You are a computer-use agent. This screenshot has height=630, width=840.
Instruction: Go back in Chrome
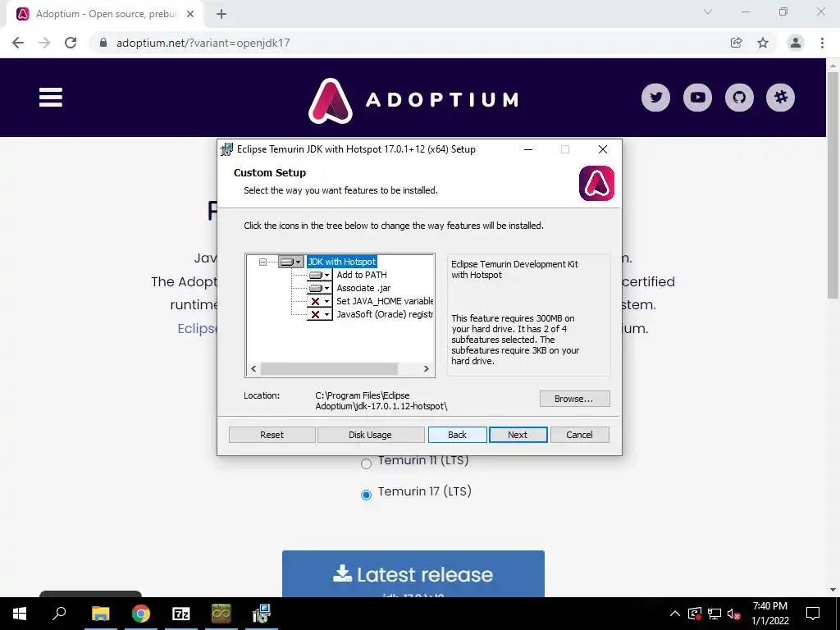tap(18, 43)
